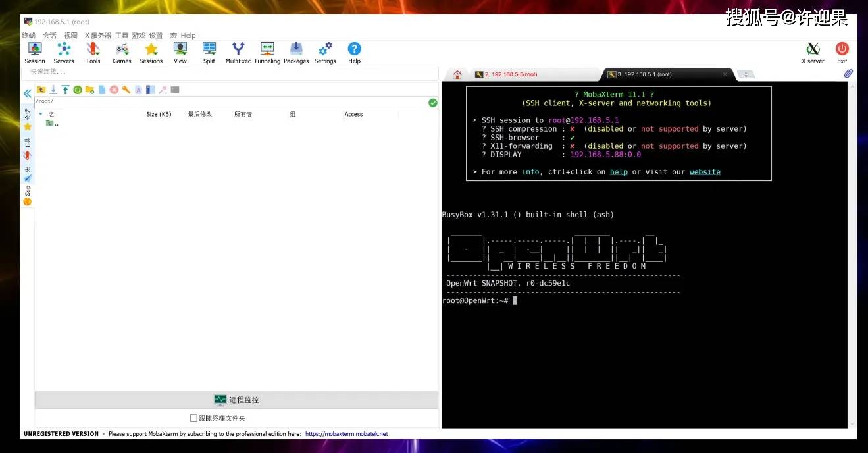
Task: Go to parent folder in SFTP toolbar
Action: click(x=41, y=90)
